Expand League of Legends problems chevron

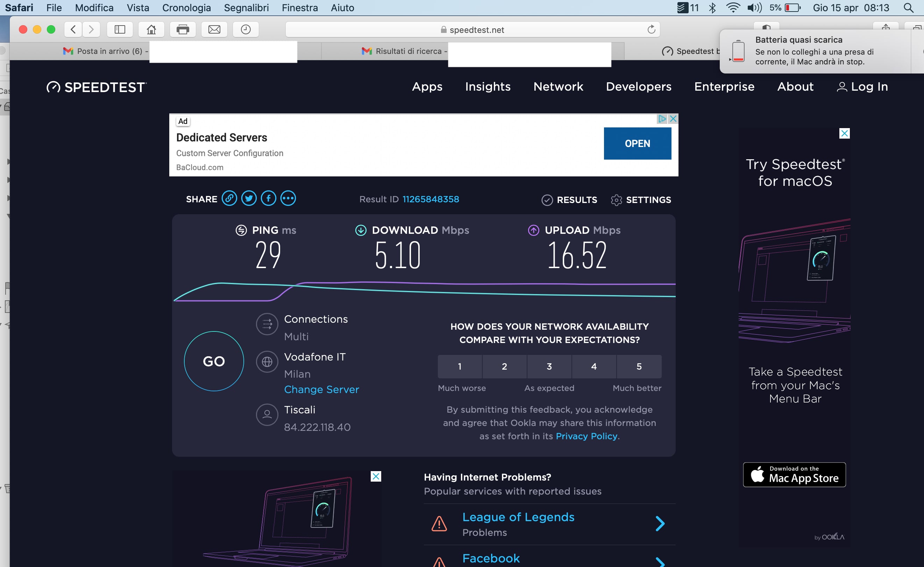pos(660,524)
